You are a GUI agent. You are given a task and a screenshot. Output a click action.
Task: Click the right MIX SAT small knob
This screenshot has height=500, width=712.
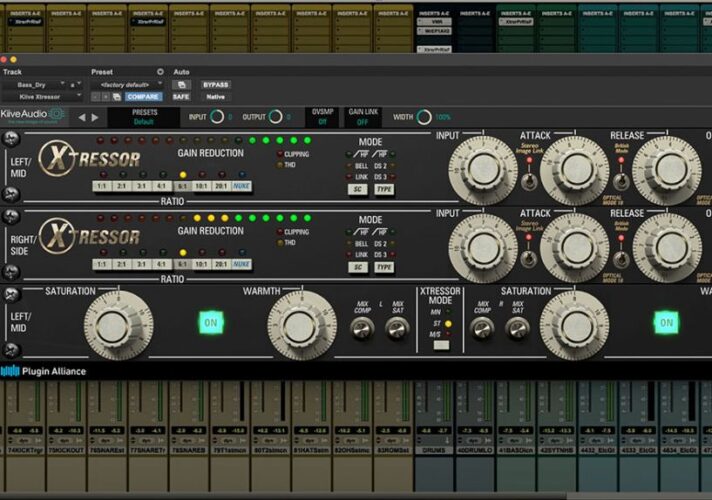point(517,328)
